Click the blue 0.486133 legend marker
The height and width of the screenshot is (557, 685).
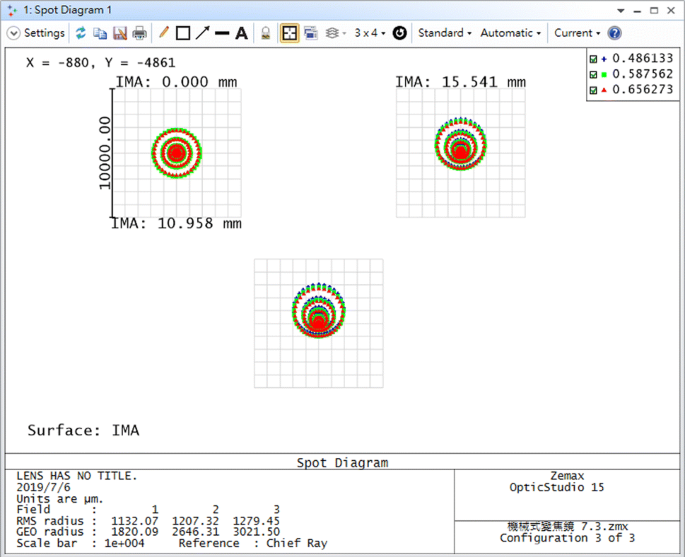(604, 59)
